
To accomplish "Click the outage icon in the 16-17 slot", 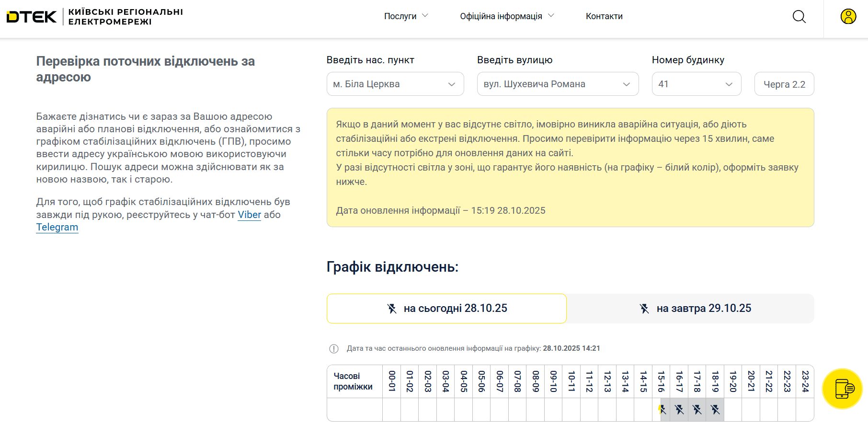I will (679, 409).
